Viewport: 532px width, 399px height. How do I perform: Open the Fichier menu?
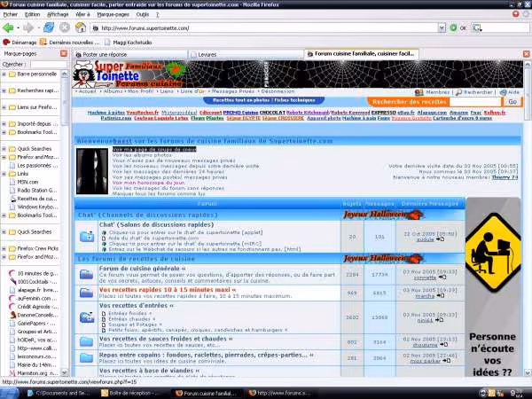(10, 14)
